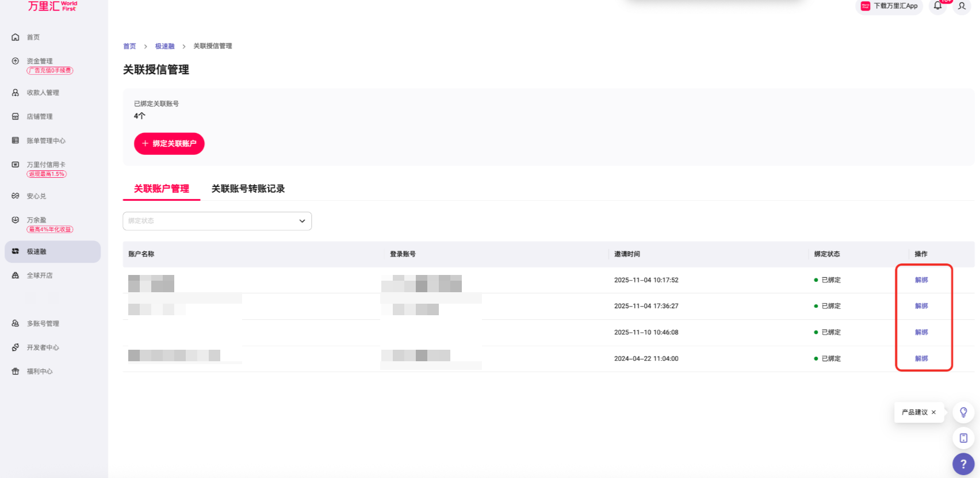The width and height of the screenshot is (980, 478).
Task: Select the 关联账户管理 tab
Action: 162,189
